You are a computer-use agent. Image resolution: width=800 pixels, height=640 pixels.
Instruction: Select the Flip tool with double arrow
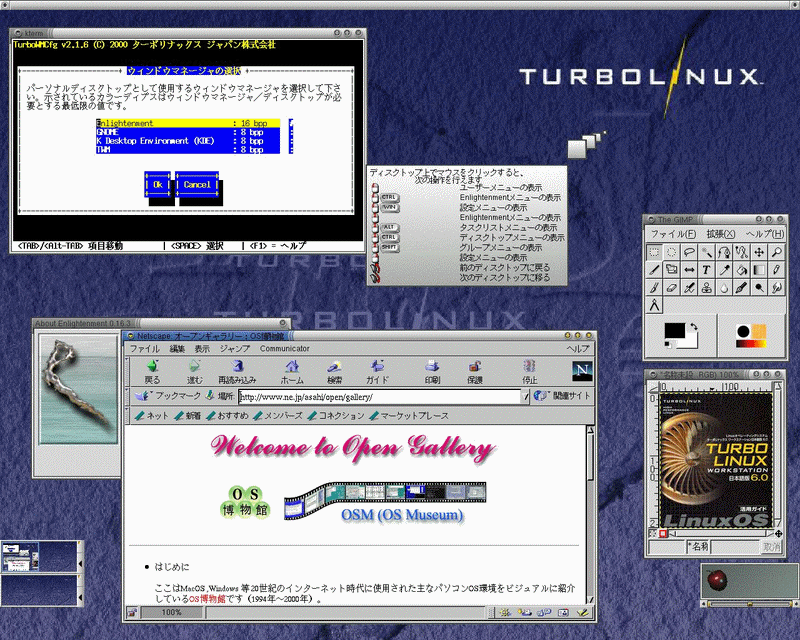click(689, 270)
